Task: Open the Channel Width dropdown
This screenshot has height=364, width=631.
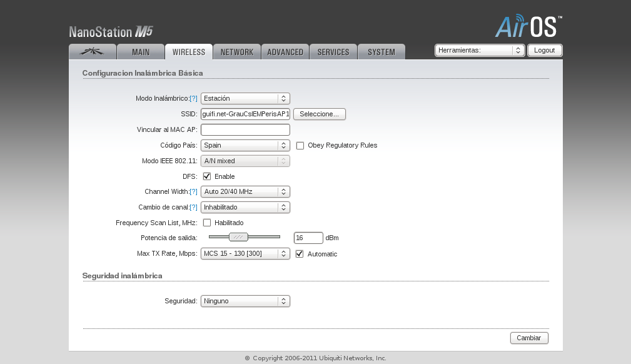Action: click(245, 192)
